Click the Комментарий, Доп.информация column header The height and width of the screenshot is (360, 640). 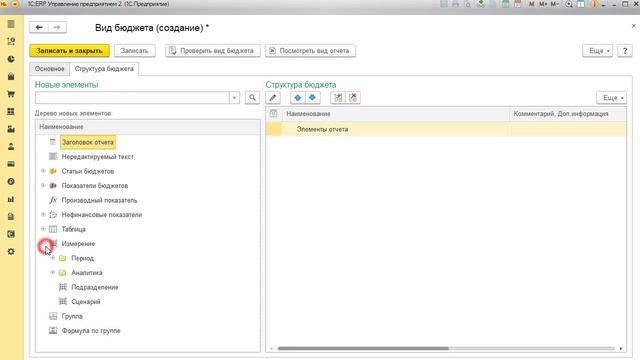[567, 113]
